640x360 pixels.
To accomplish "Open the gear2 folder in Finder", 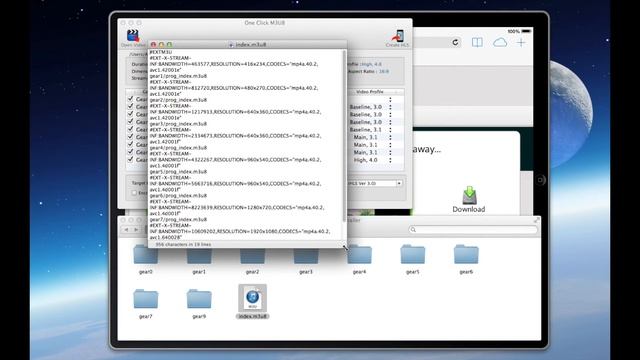I will coord(252,255).
